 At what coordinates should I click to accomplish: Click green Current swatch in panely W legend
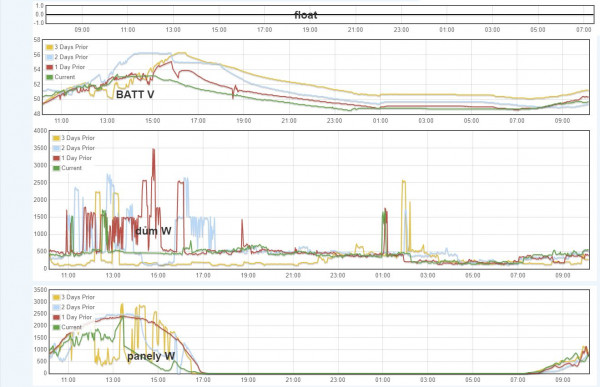(56, 327)
